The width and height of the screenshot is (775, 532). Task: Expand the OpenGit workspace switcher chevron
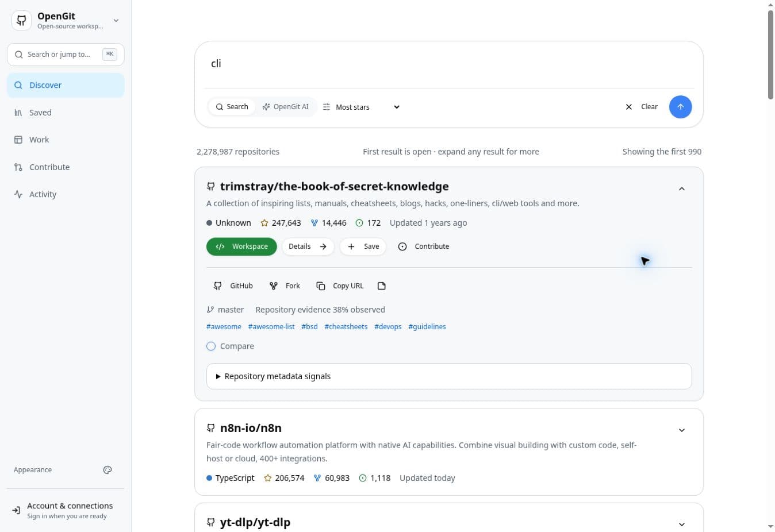pos(116,21)
